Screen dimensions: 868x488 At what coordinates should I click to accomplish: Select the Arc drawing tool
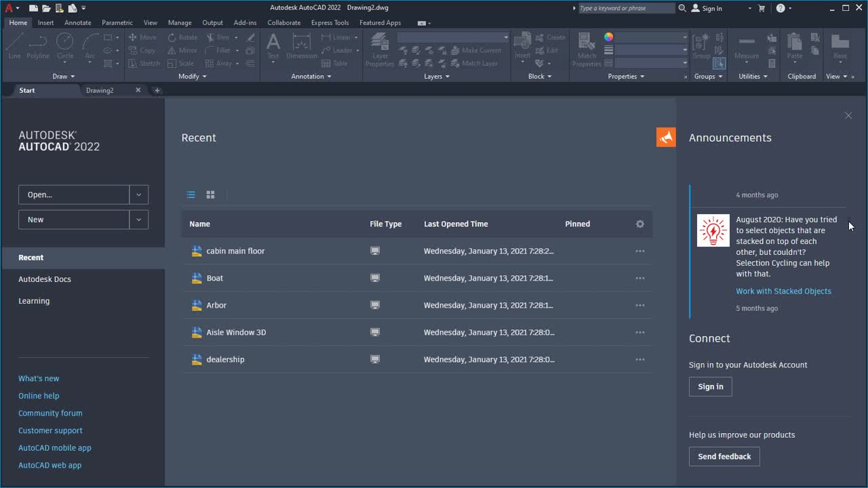pyautogui.click(x=89, y=47)
